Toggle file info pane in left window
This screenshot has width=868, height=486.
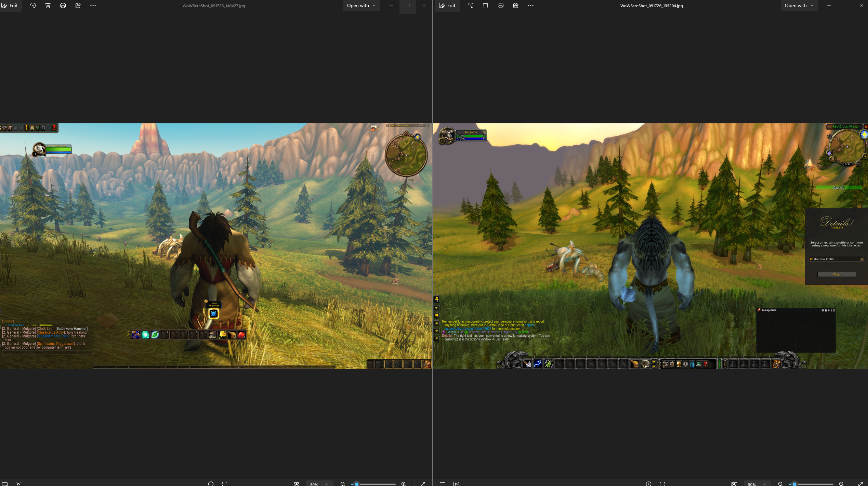(x=211, y=484)
